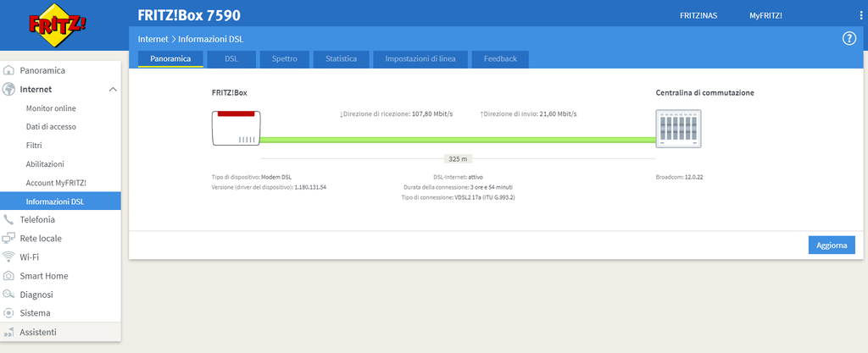The width and height of the screenshot is (868, 353).
Task: Click the FRITZ!Box router image
Action: [x=236, y=129]
